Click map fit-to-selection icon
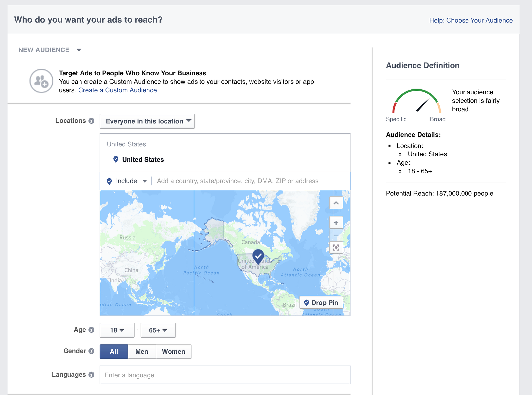The image size is (532, 395). [336, 247]
